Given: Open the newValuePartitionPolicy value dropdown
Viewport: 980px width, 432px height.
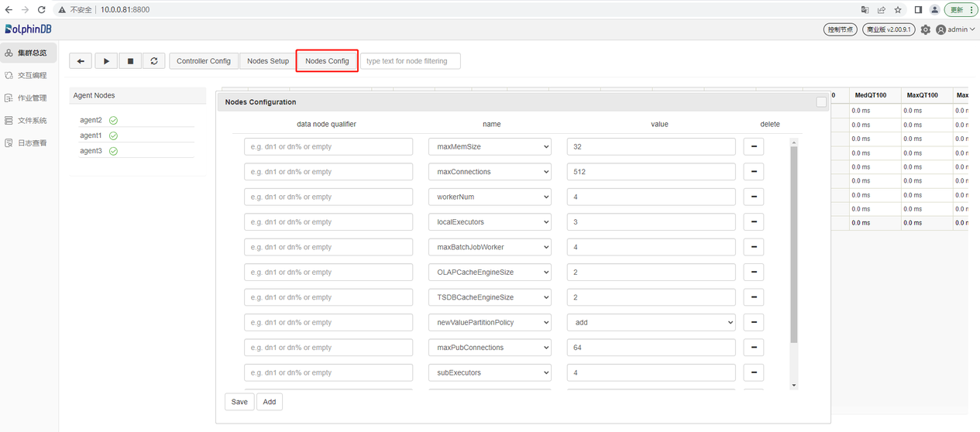Looking at the screenshot, I should click(x=651, y=323).
